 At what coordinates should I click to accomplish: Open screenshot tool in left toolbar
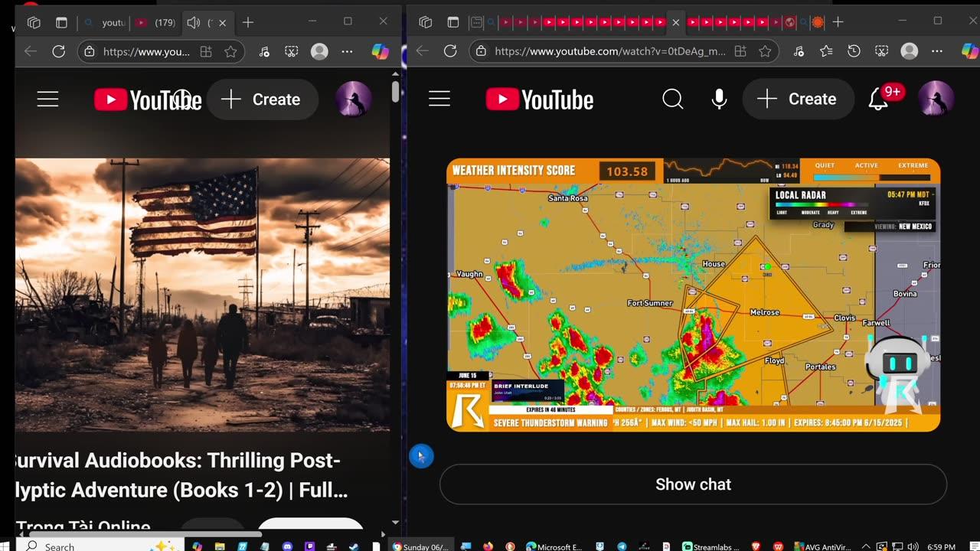point(292,51)
